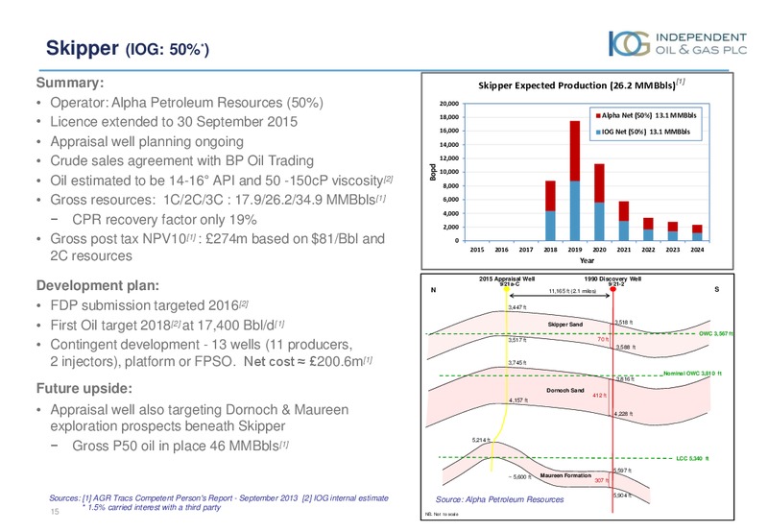Click the '5,214 ft' depth label
Image resolution: width=768 pixels, height=532 pixels.
[x=481, y=440]
